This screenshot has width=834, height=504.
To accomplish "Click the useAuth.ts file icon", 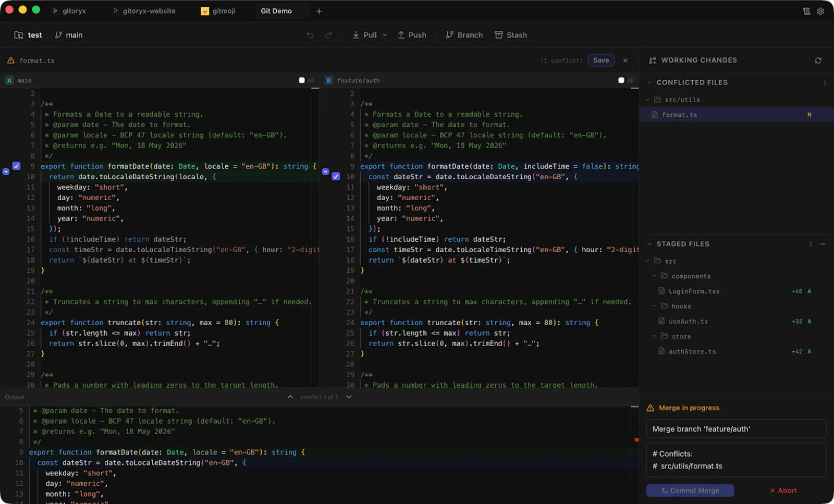I will 661,321.
